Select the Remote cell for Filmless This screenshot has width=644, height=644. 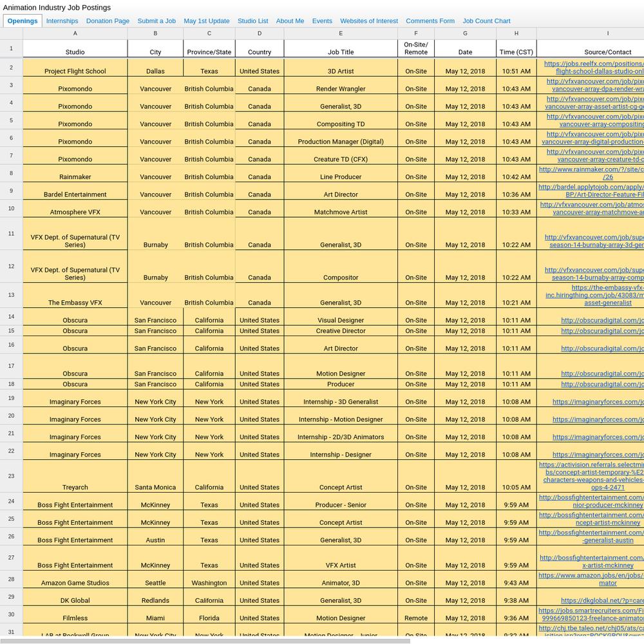[x=415, y=614]
